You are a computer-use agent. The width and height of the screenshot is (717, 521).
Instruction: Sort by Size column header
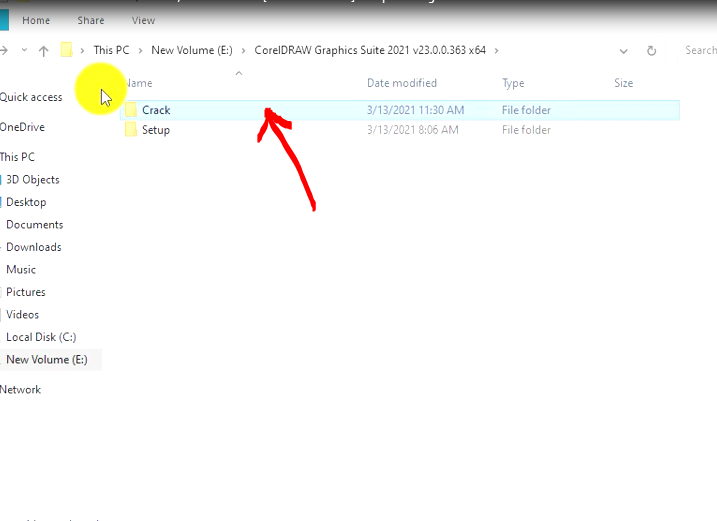pyautogui.click(x=624, y=83)
